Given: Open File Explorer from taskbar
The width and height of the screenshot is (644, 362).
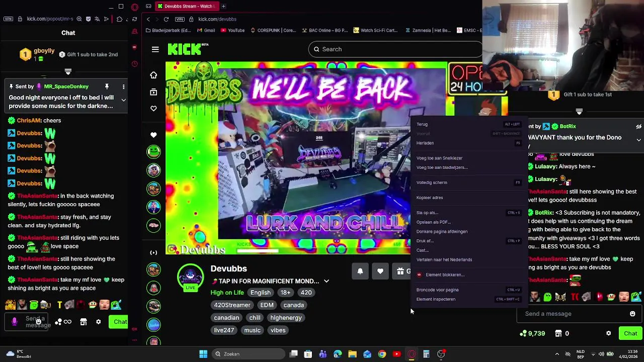Looking at the screenshot, I should (352, 354).
